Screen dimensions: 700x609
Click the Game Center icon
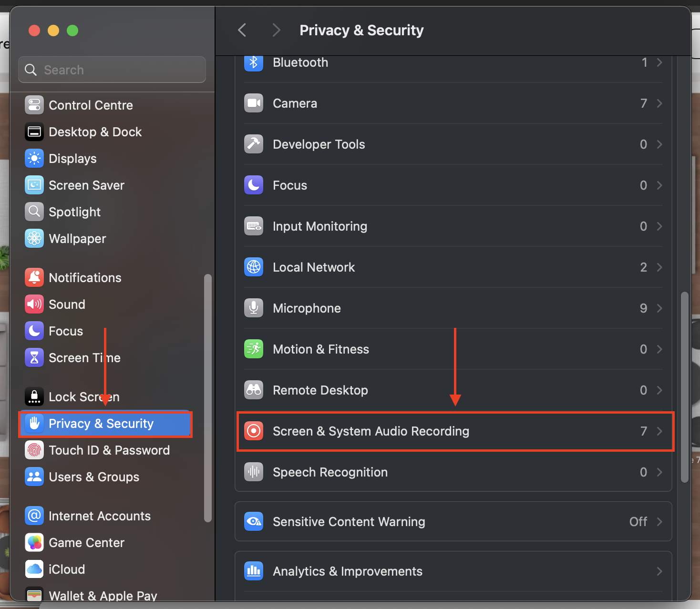pos(34,543)
